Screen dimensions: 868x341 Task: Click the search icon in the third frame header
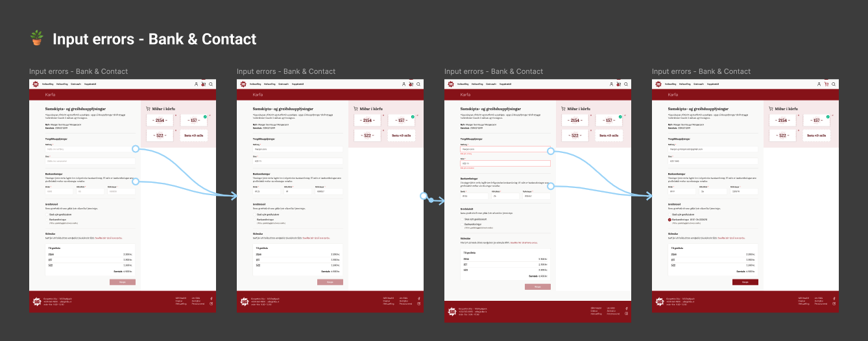coord(626,84)
